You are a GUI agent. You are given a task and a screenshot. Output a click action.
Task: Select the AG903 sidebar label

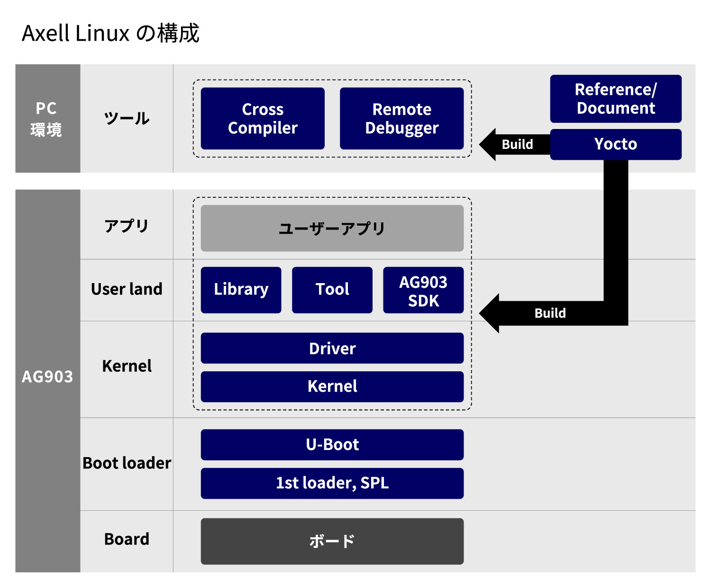pos(47,377)
